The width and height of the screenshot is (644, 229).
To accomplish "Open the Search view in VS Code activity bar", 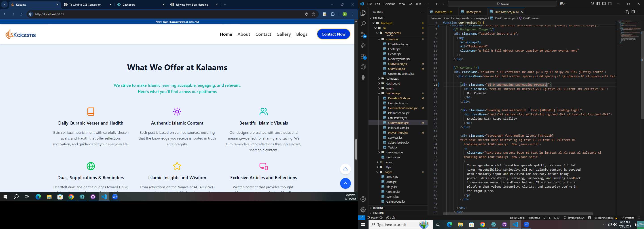I will [x=363, y=24].
